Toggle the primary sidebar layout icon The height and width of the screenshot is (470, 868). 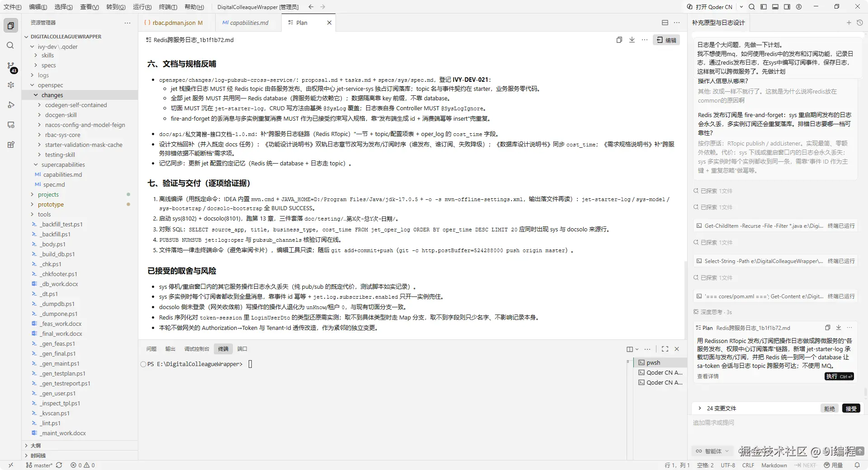[x=764, y=7]
